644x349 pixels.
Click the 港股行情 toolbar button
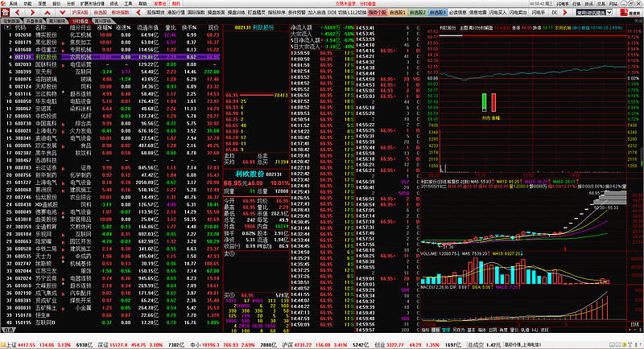(175, 13)
